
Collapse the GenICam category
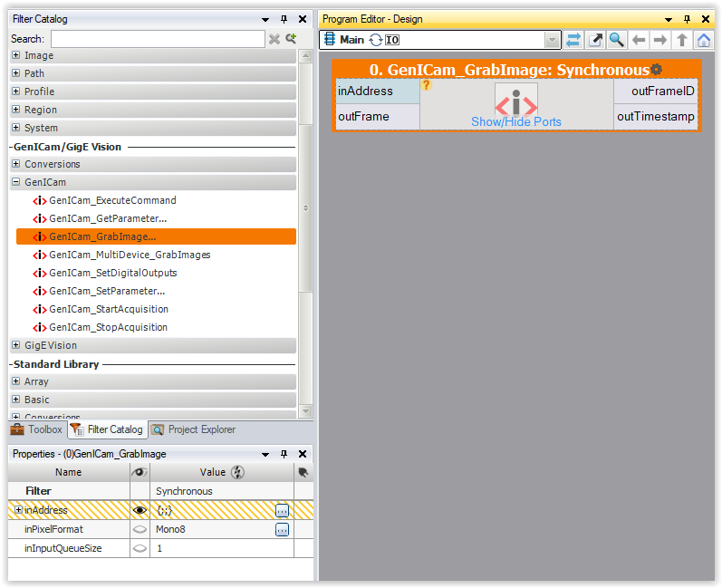[16, 182]
